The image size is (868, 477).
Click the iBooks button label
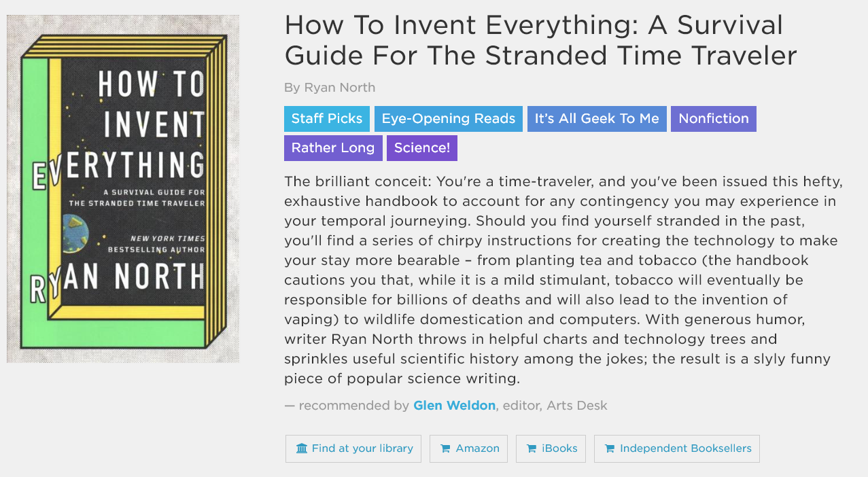tap(559, 448)
